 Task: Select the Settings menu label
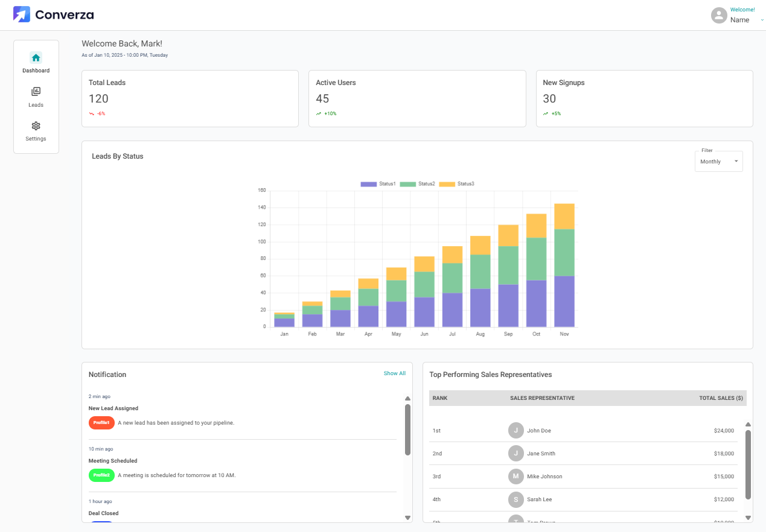coord(36,139)
